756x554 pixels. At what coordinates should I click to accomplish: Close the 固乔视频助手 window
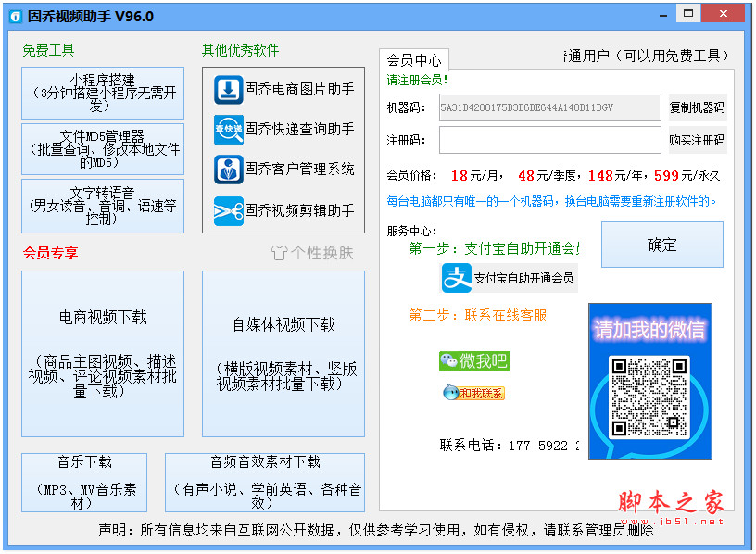point(724,14)
